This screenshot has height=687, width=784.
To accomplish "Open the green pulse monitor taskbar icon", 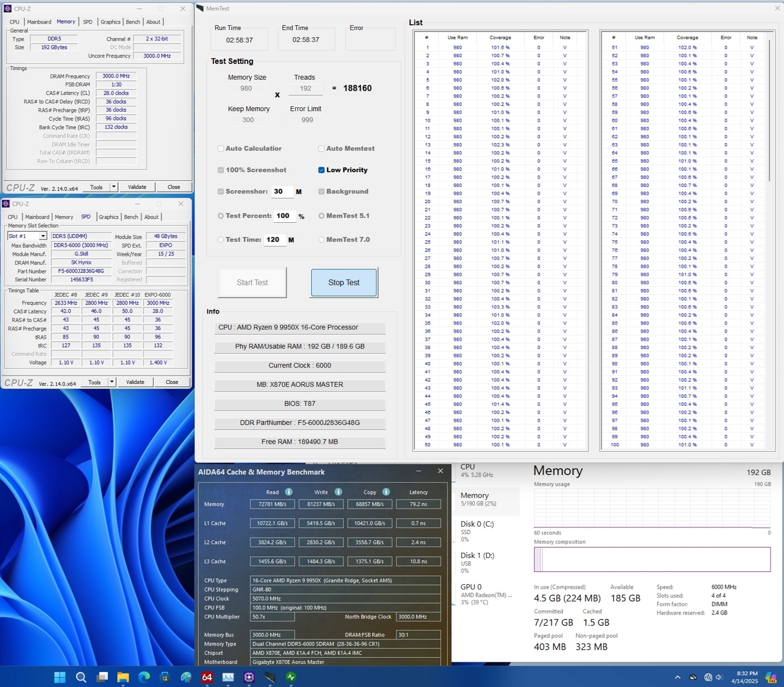I will tap(291, 677).
